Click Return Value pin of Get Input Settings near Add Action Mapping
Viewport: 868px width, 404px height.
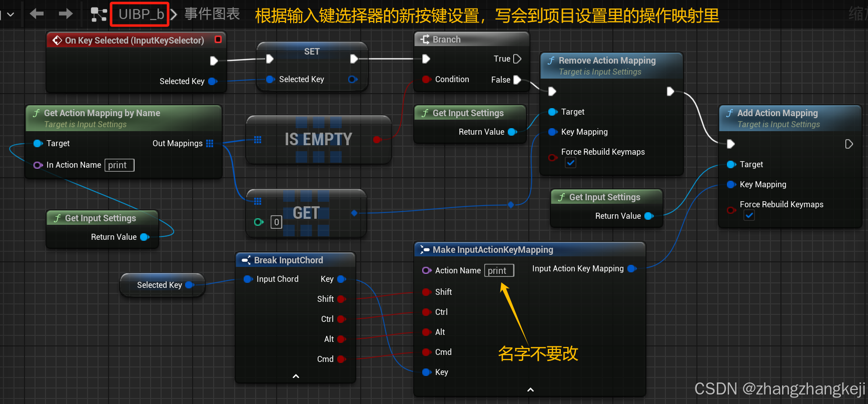[649, 216]
